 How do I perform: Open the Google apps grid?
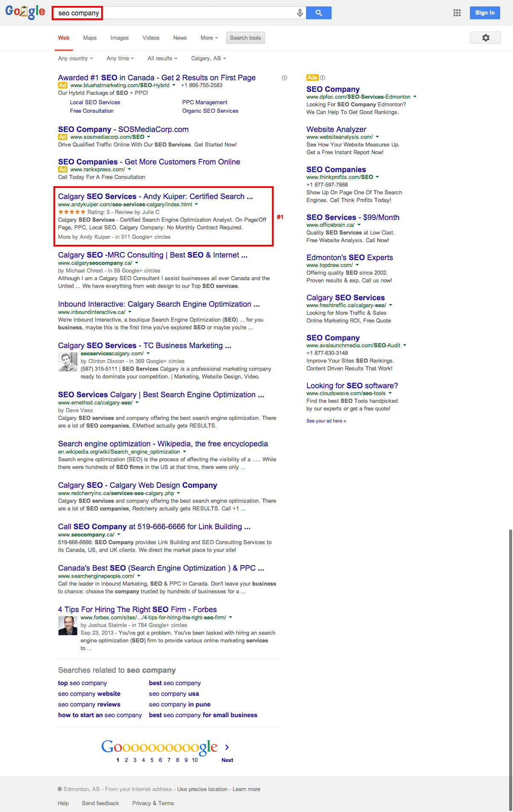click(x=457, y=13)
